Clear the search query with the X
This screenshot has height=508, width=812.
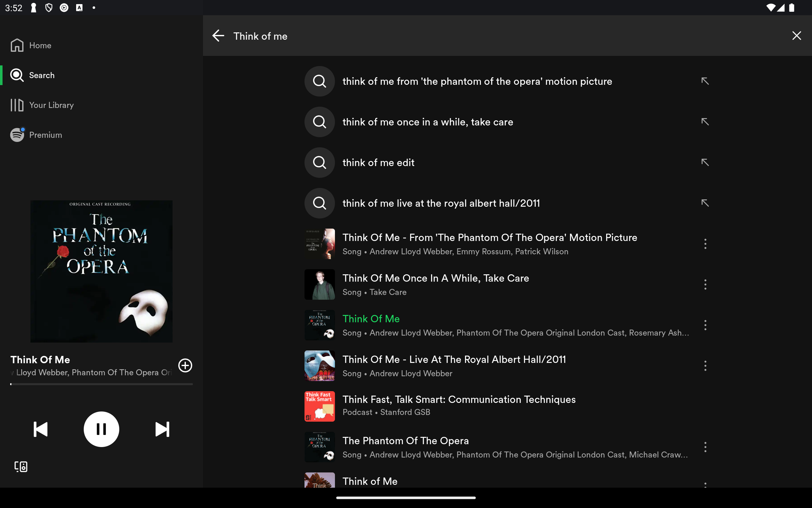pos(796,36)
